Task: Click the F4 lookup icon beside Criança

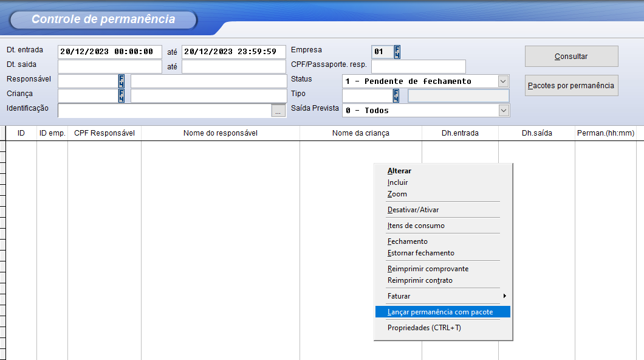Action: tap(122, 95)
